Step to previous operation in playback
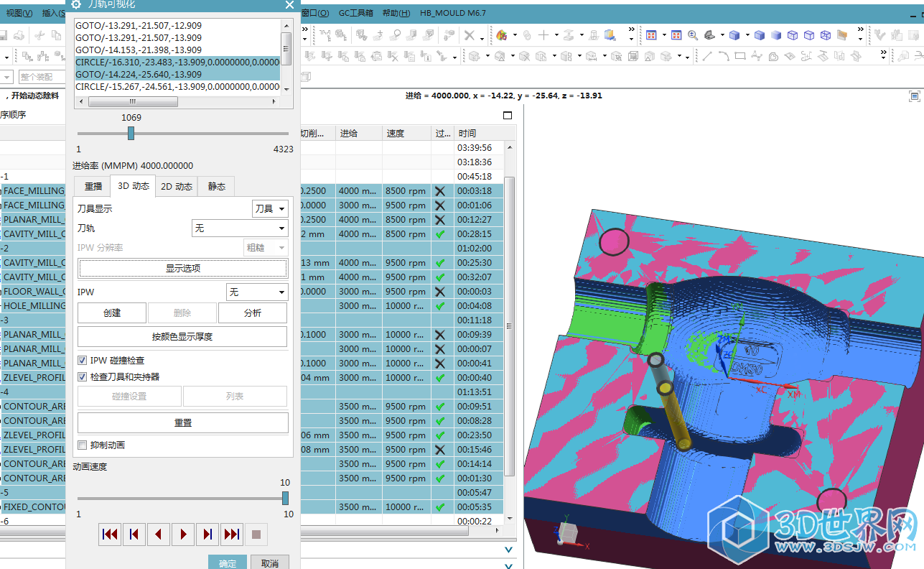 [x=134, y=534]
